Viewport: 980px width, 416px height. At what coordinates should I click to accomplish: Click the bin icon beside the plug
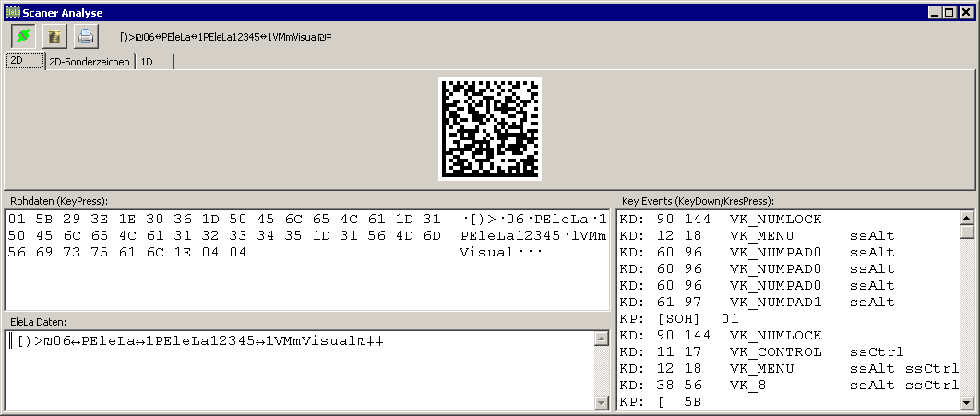[x=54, y=37]
